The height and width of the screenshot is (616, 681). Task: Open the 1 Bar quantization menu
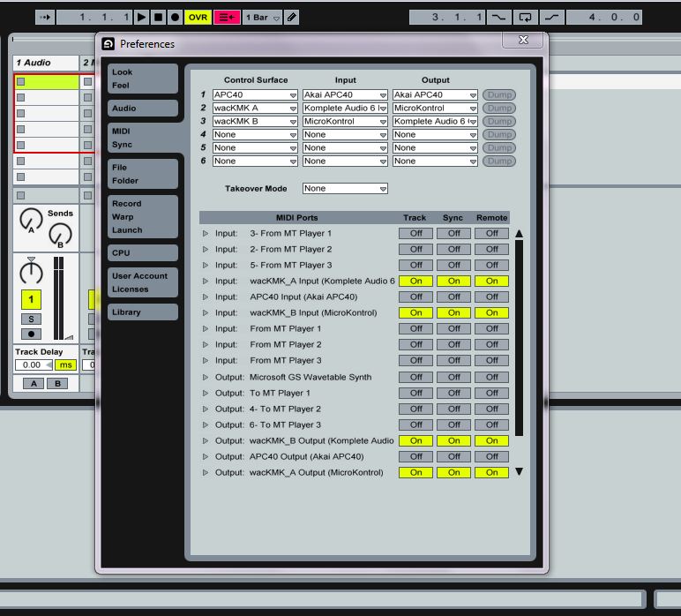(262, 18)
